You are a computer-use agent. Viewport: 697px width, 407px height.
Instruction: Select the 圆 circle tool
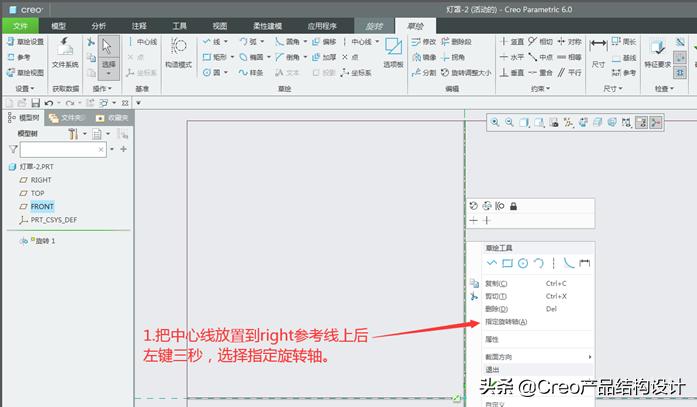coord(212,72)
